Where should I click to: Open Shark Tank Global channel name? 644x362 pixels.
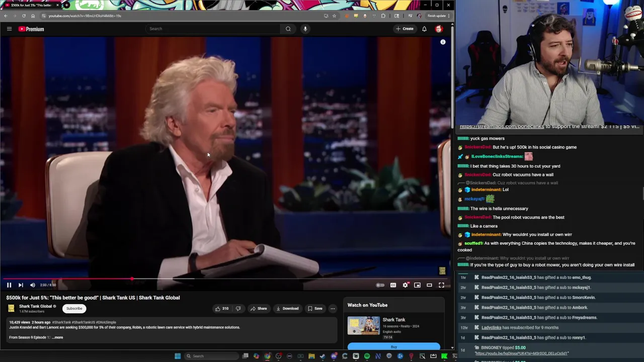pos(36,306)
